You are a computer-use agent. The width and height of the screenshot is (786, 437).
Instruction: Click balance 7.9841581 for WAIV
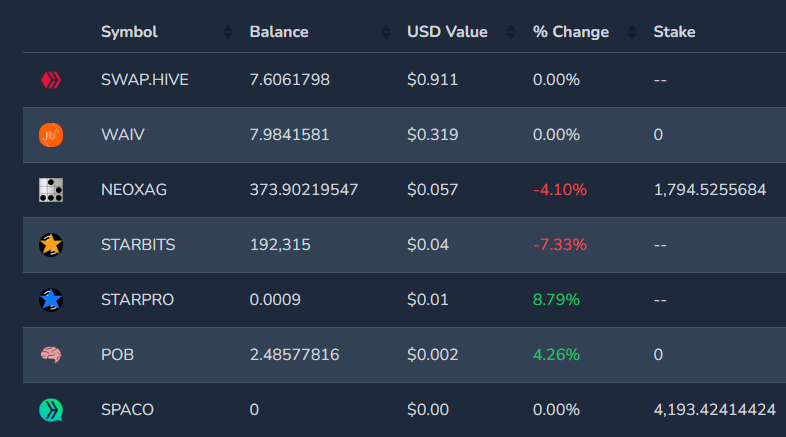(x=289, y=135)
